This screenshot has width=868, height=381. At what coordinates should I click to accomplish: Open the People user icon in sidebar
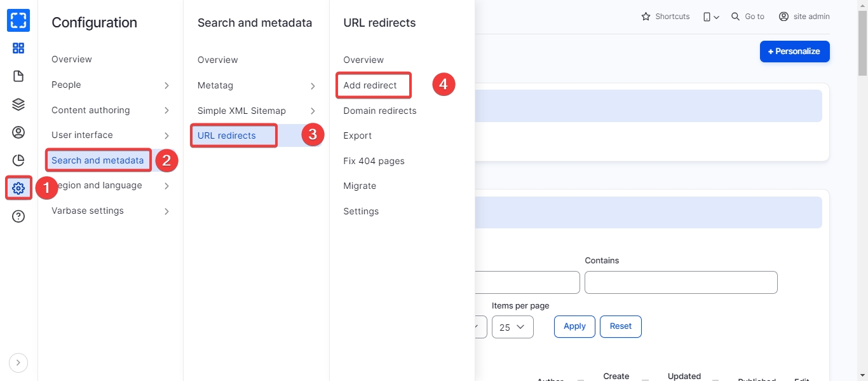coord(18,132)
